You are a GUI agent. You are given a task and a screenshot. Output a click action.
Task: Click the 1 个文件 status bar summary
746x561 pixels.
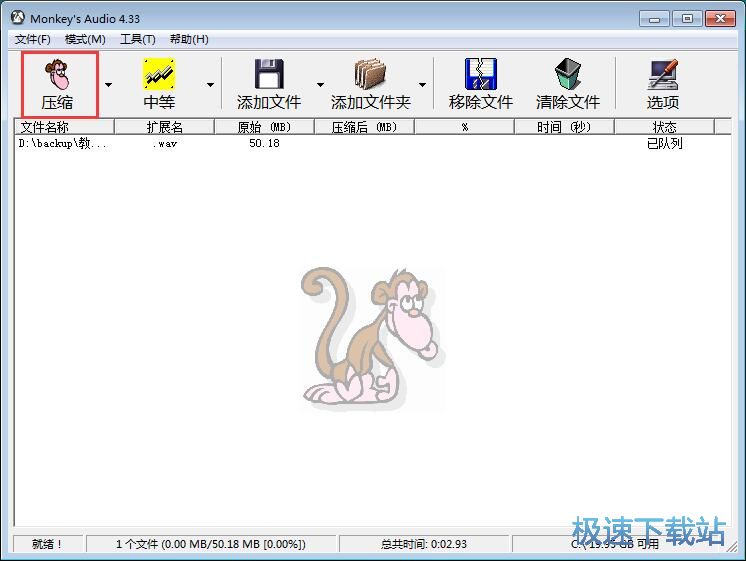(x=211, y=544)
